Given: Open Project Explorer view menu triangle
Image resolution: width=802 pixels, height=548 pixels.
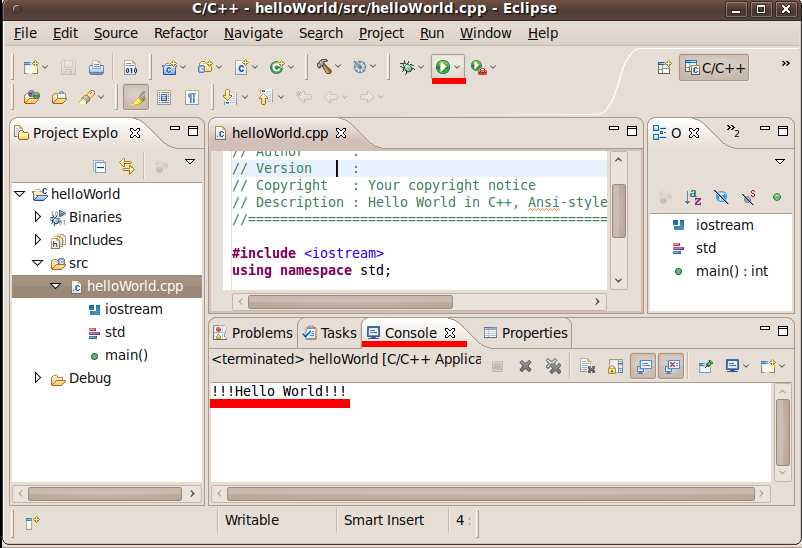Looking at the screenshot, I should tap(190, 162).
